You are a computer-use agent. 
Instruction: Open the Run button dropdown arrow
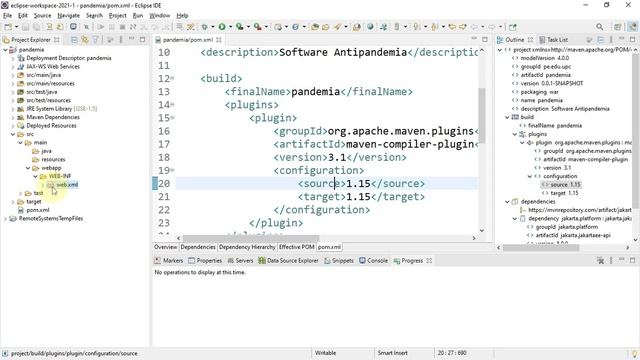point(230,27)
